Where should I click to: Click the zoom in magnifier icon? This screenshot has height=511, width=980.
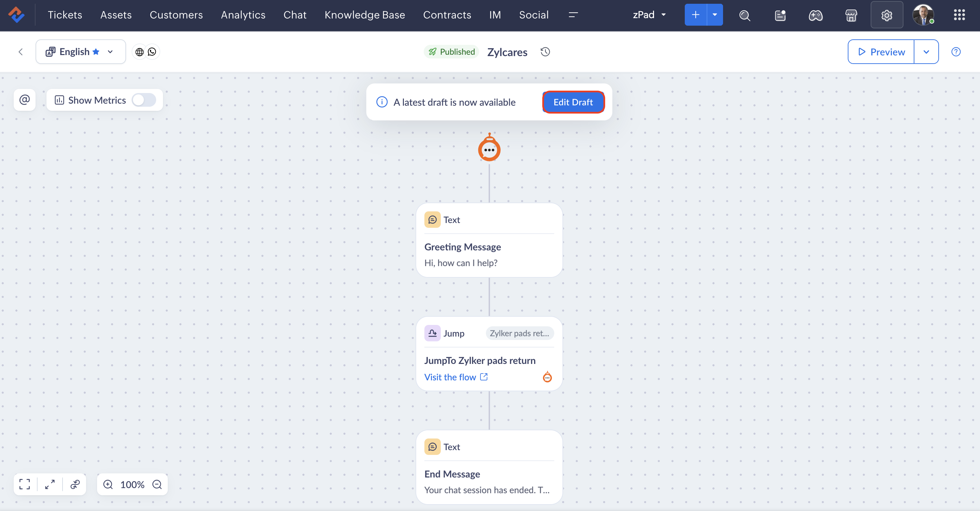pos(108,484)
